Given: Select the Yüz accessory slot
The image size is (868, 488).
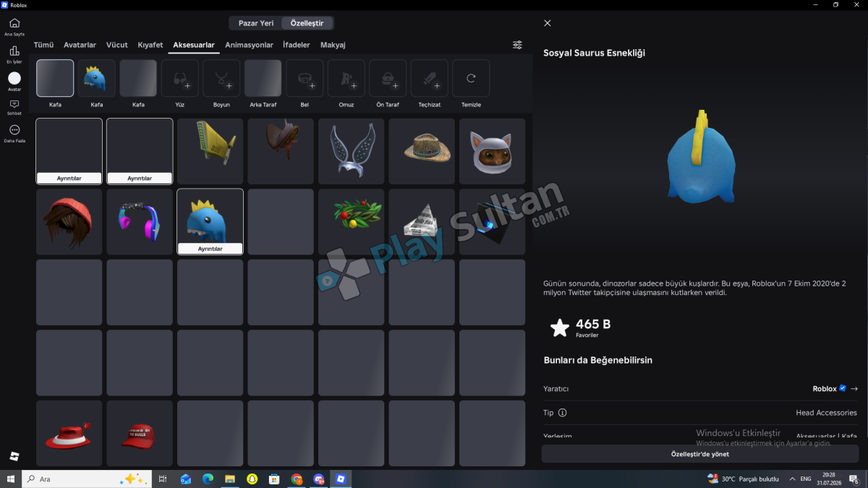Looking at the screenshot, I should [x=179, y=78].
